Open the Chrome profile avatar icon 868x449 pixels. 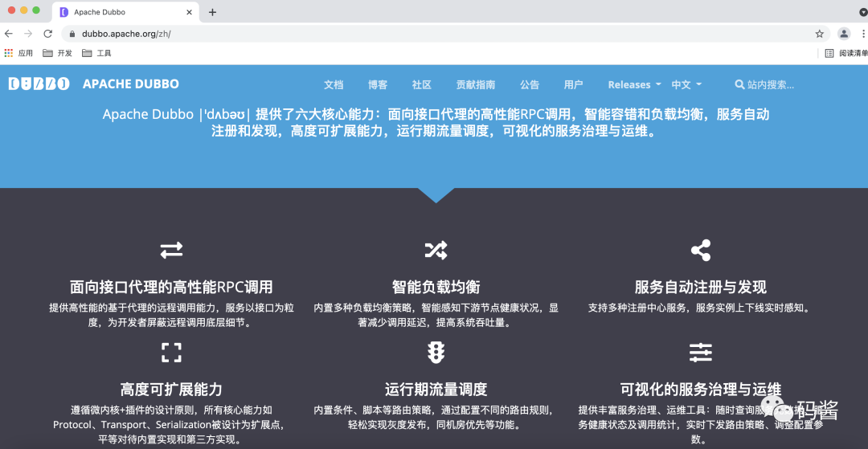pos(844,34)
